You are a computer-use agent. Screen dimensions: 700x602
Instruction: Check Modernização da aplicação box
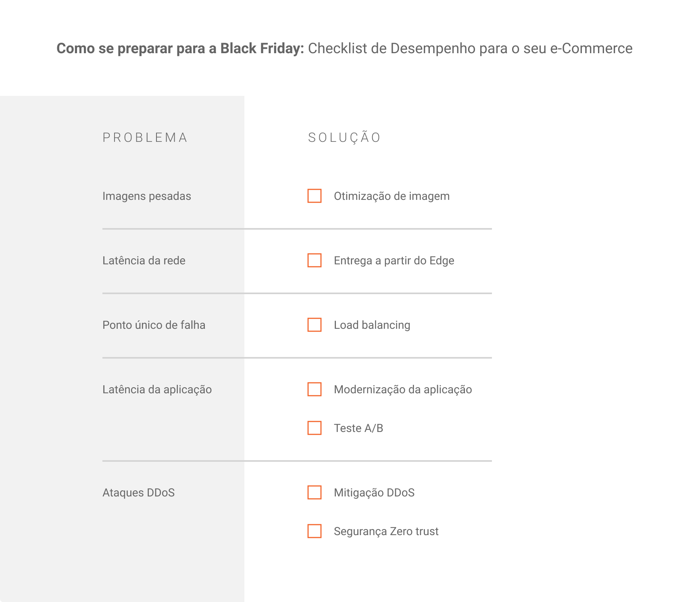[x=315, y=389]
